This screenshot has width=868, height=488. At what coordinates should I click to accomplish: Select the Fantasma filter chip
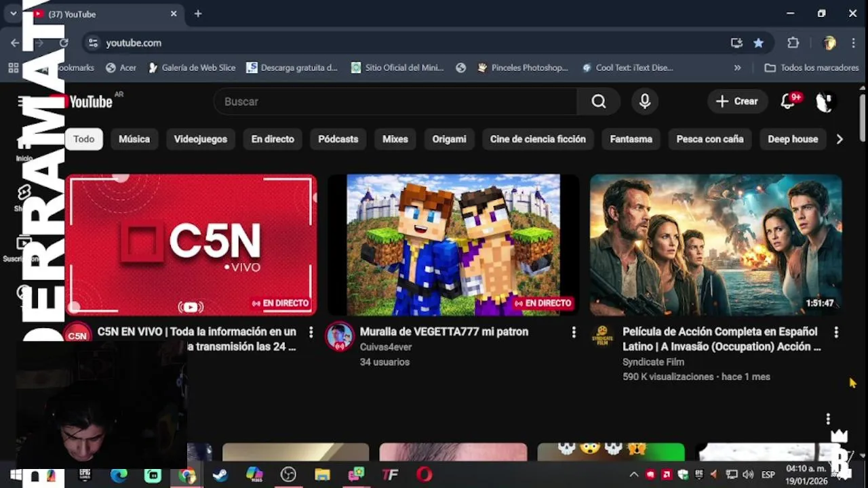(631, 139)
